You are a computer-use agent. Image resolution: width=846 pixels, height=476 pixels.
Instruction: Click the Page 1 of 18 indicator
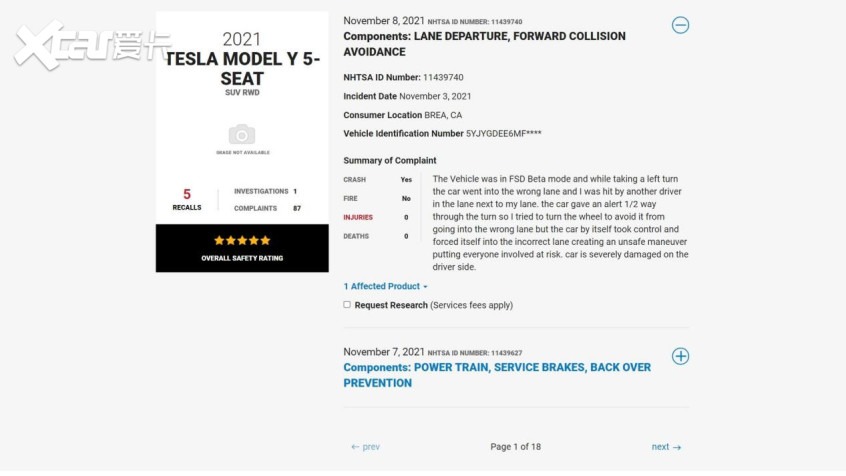[515, 447]
